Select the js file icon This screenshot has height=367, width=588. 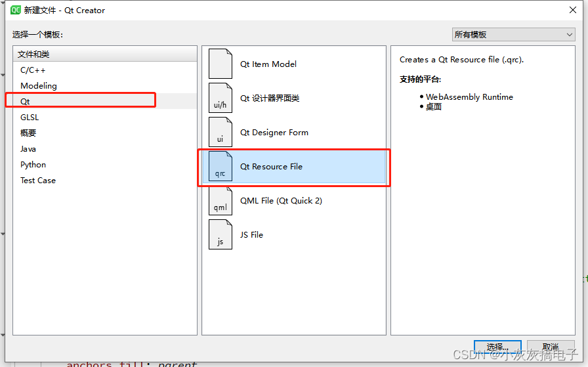click(220, 234)
